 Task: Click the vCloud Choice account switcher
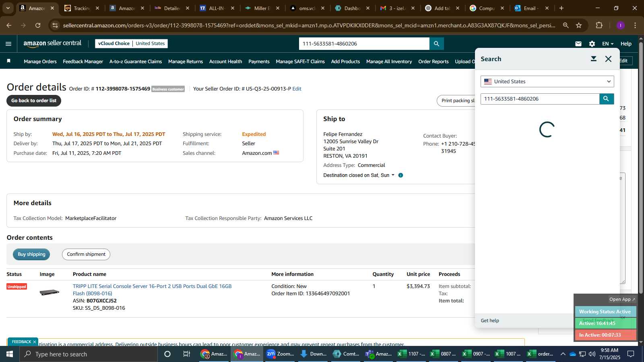coord(131,43)
